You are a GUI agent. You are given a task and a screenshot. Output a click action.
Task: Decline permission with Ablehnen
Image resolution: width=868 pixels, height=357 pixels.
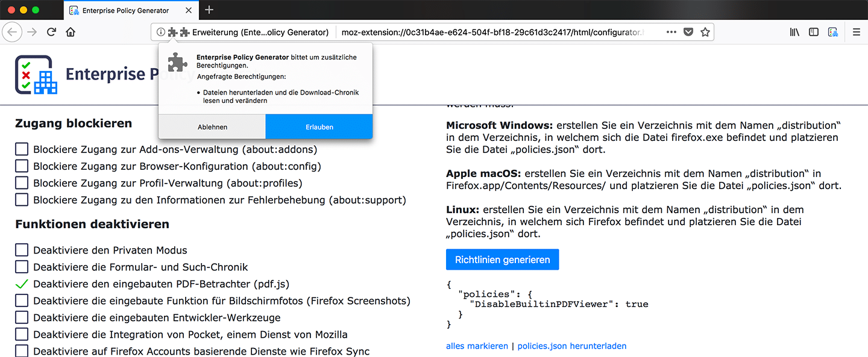click(212, 127)
